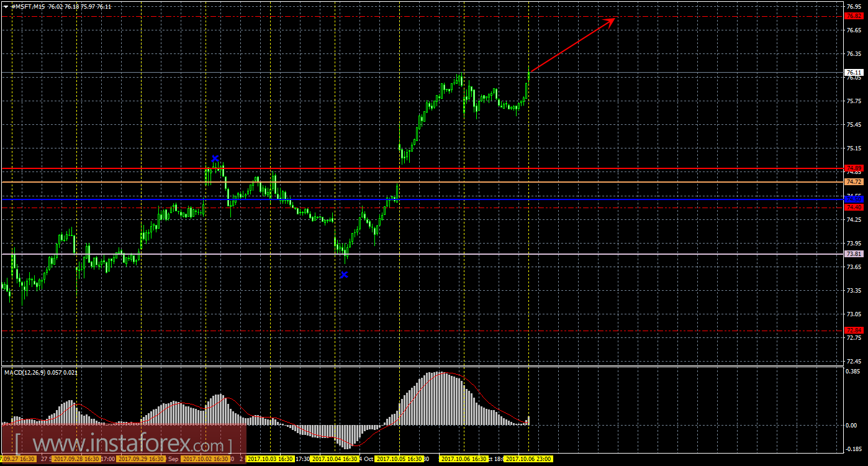Click the 2017.10.04 16:30 date marker
Image resolution: width=868 pixels, height=466 pixels.
tap(335, 459)
